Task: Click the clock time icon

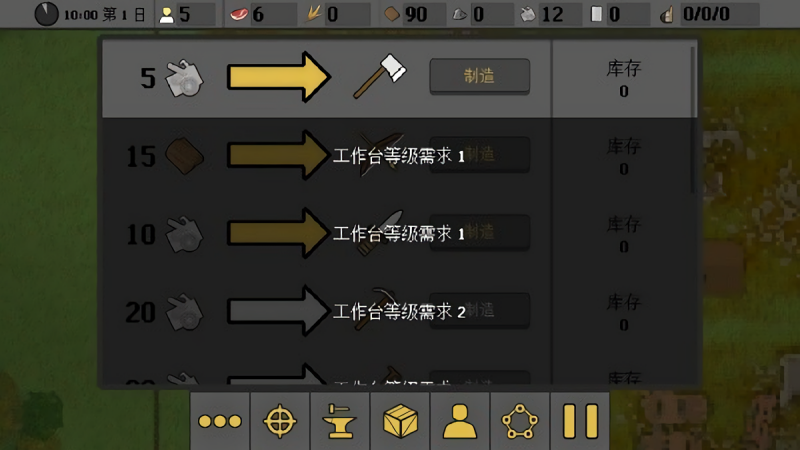Action: [x=46, y=14]
